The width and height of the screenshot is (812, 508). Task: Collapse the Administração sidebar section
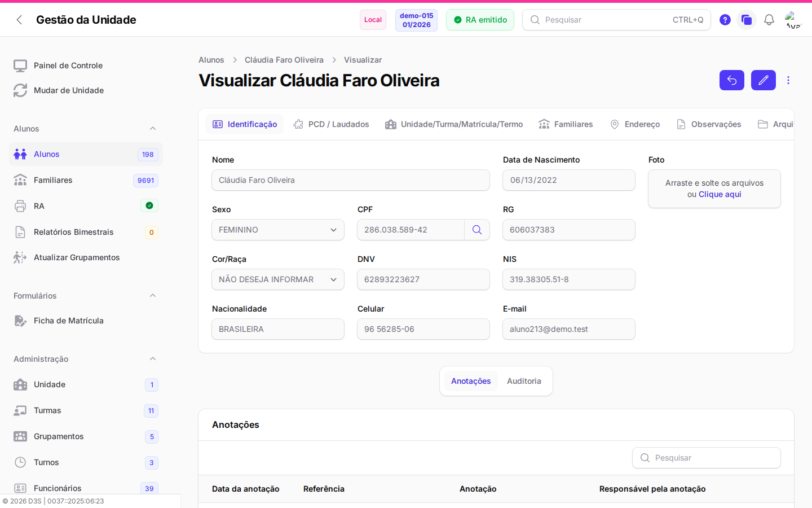(153, 359)
